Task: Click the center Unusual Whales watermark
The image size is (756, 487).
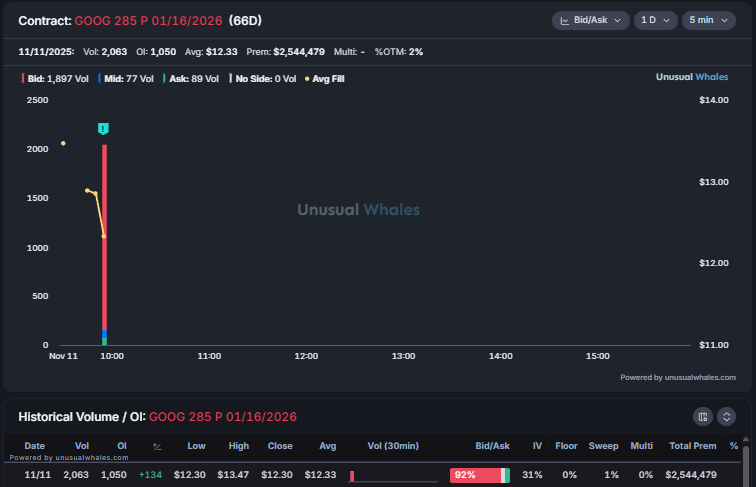Action: tap(358, 210)
